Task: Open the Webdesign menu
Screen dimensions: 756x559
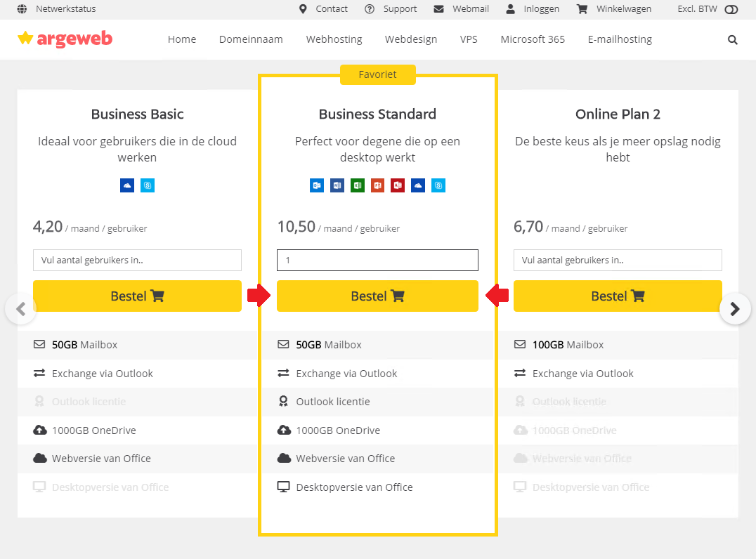Action: coord(411,39)
